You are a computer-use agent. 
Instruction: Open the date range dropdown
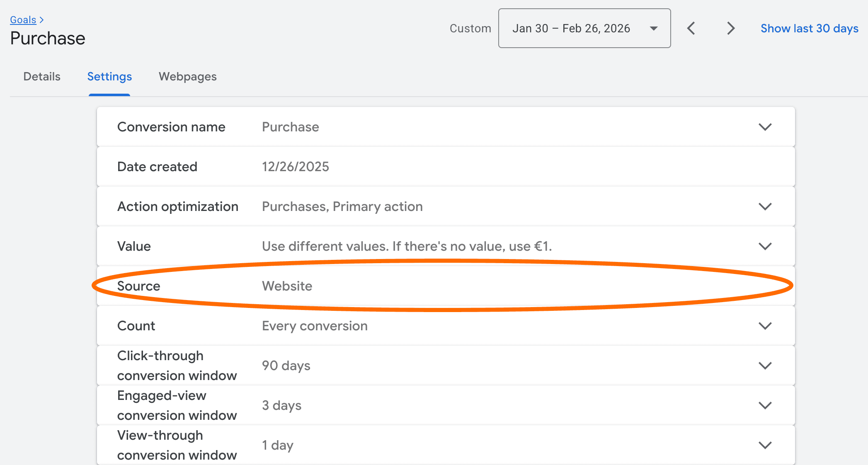pos(584,29)
